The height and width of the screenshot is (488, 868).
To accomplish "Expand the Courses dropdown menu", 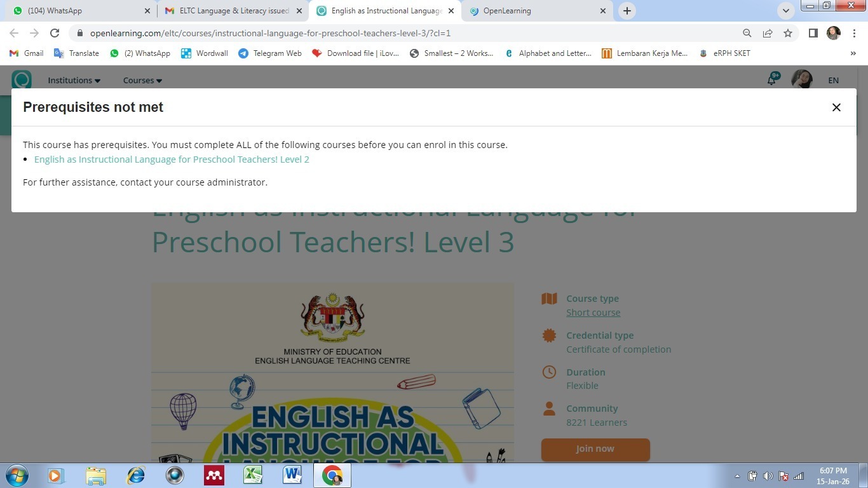I will pyautogui.click(x=142, y=80).
